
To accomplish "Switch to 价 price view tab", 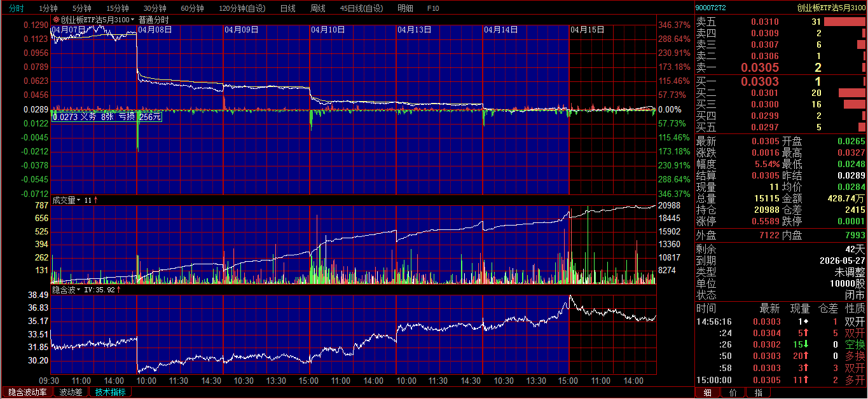I will point(733,393).
